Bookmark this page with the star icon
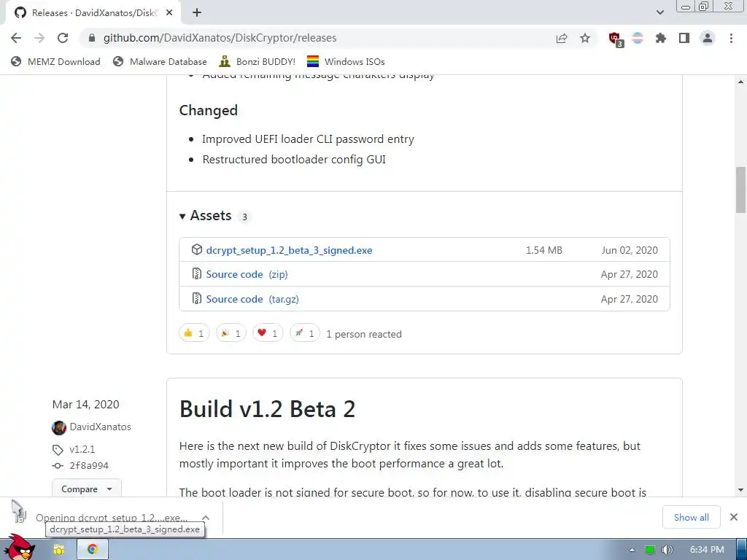747x560 pixels. click(585, 39)
